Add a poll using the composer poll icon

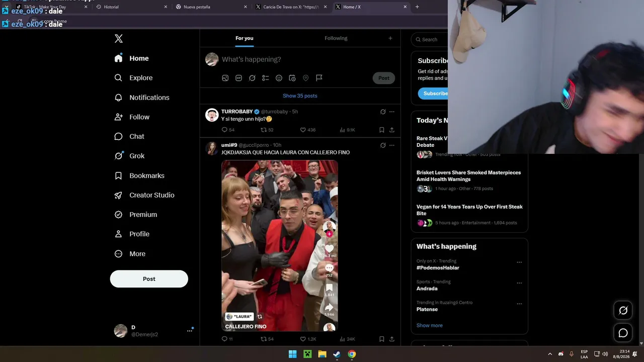[x=266, y=78]
